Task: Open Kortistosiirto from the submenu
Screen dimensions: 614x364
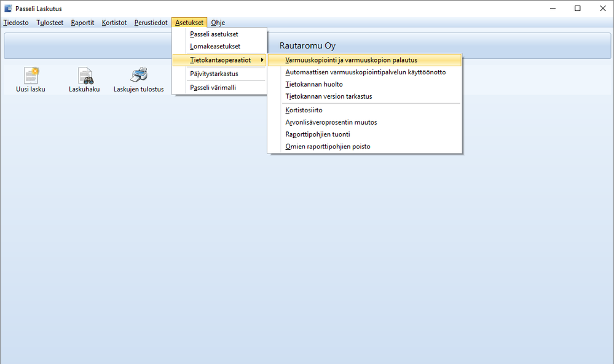Action: 364,110
